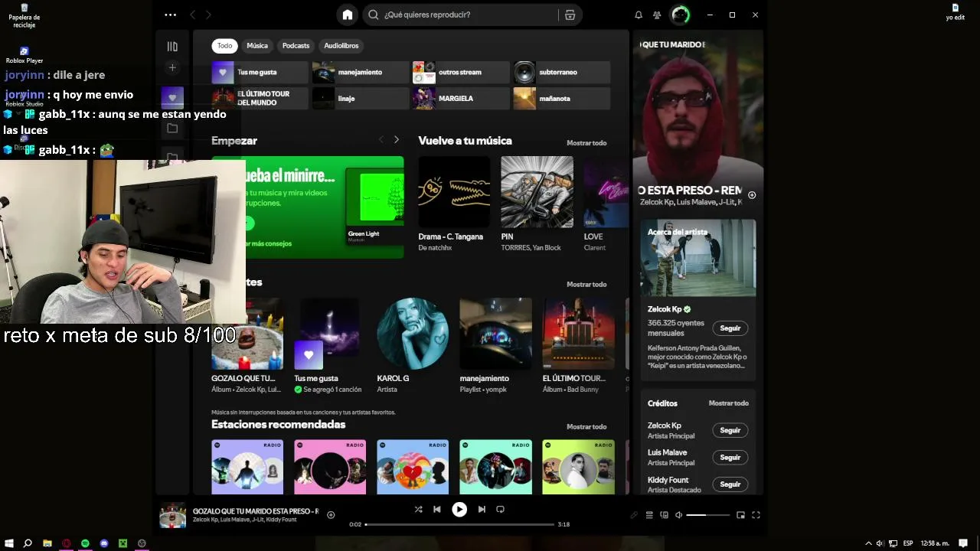The height and width of the screenshot is (551, 980).
Task: Go forward with the right arrow
Action: click(208, 15)
